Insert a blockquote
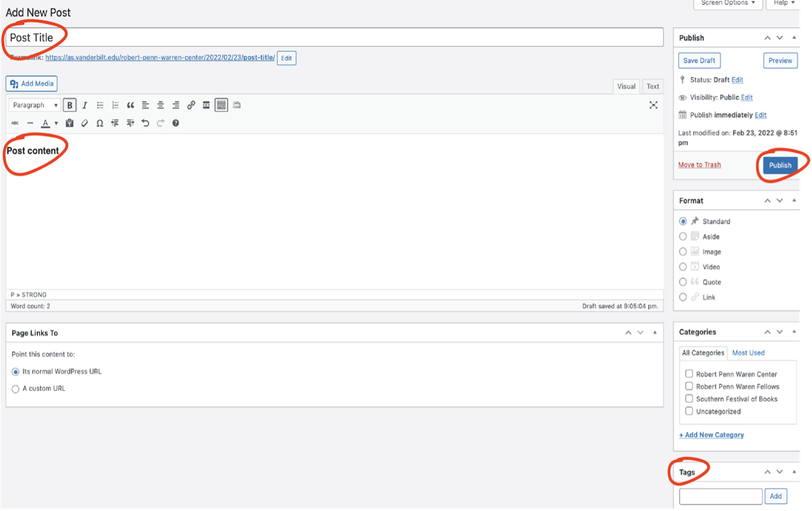Screen dimensions: 812x511 131,105
